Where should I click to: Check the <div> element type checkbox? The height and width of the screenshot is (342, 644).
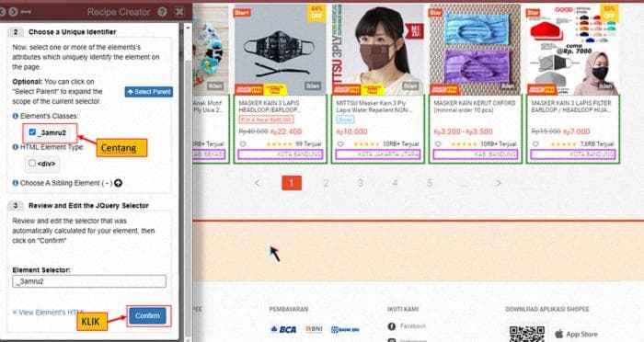pyautogui.click(x=32, y=164)
